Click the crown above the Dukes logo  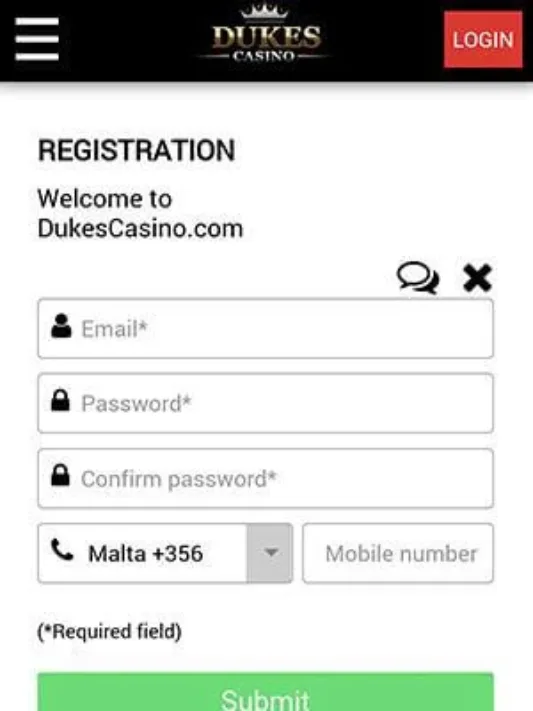coord(264,11)
